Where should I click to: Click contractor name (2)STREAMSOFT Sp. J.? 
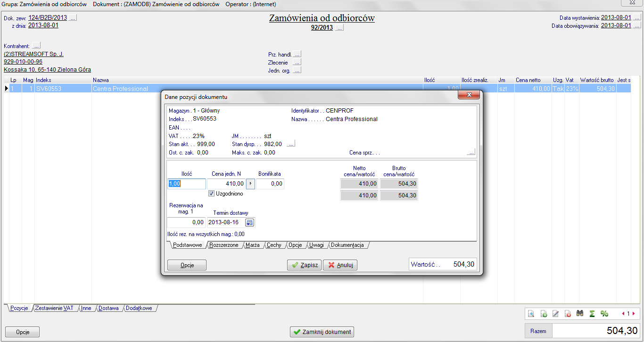(x=33, y=54)
